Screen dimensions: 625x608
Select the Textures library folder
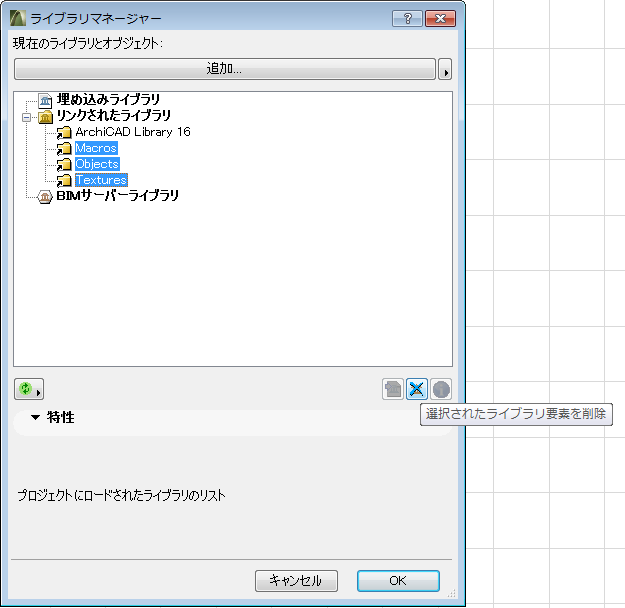[101, 180]
